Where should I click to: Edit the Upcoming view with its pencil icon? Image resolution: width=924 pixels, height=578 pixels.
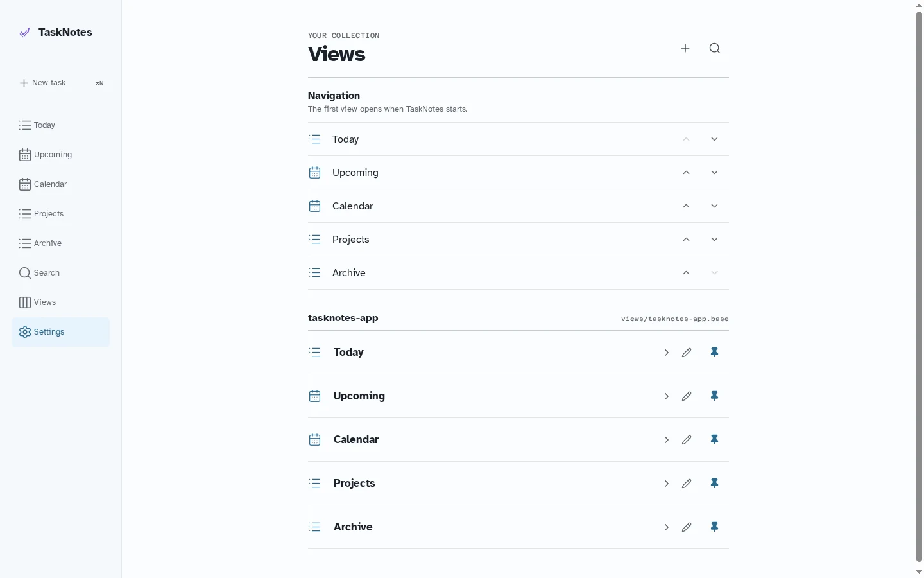point(687,396)
